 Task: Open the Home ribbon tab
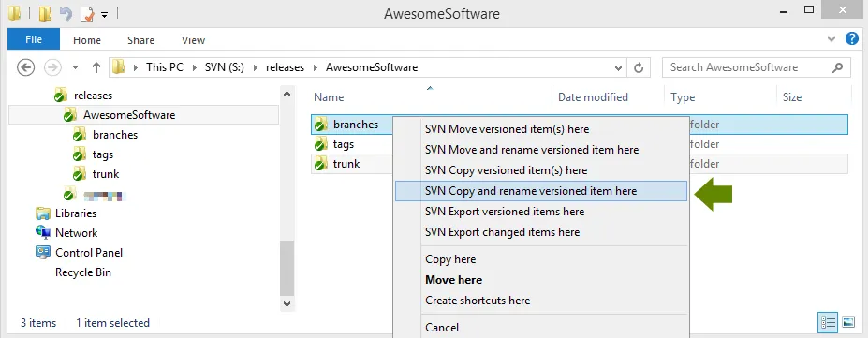[x=87, y=40]
